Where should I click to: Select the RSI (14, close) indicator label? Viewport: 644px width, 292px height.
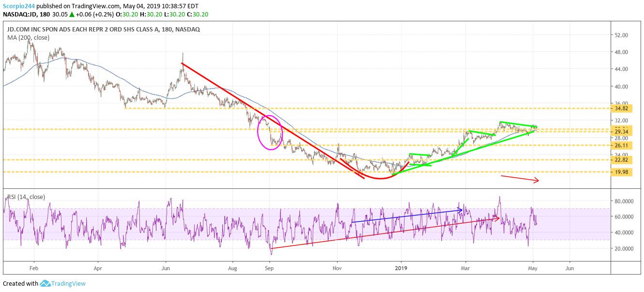[26, 197]
